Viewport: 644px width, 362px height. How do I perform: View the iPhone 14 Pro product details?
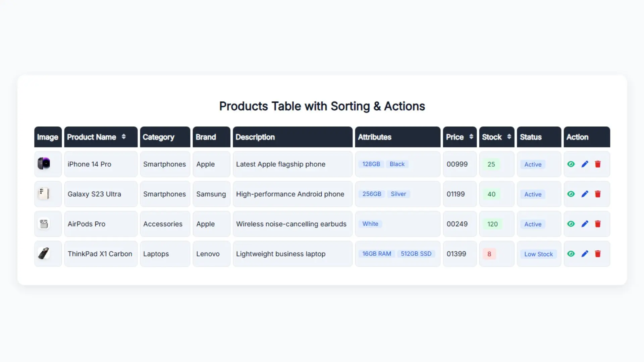click(571, 164)
